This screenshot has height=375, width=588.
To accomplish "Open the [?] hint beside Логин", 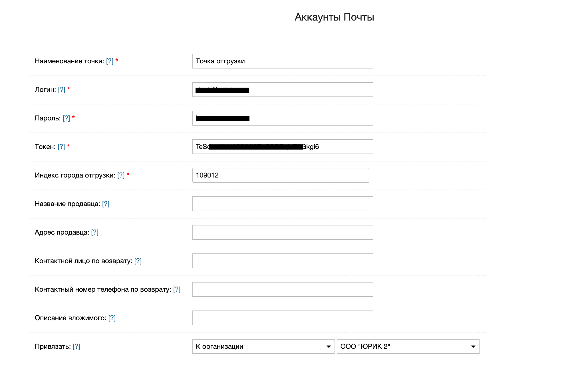I will pos(62,90).
